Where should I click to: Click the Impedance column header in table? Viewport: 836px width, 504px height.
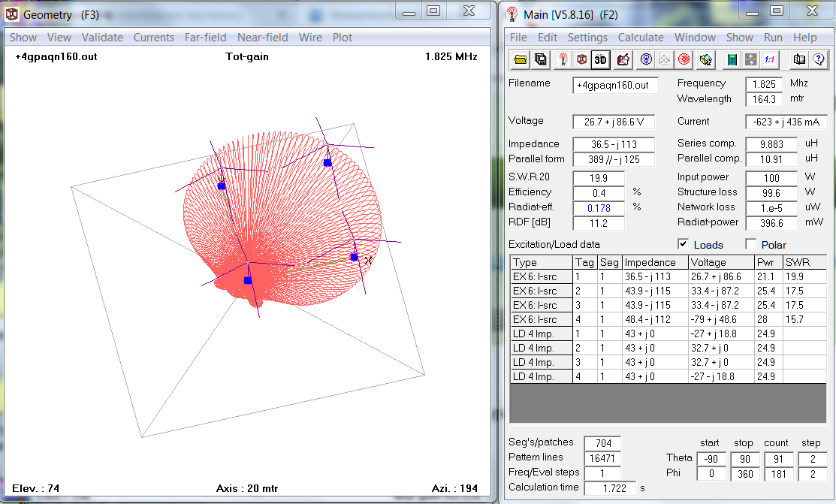pyautogui.click(x=655, y=262)
